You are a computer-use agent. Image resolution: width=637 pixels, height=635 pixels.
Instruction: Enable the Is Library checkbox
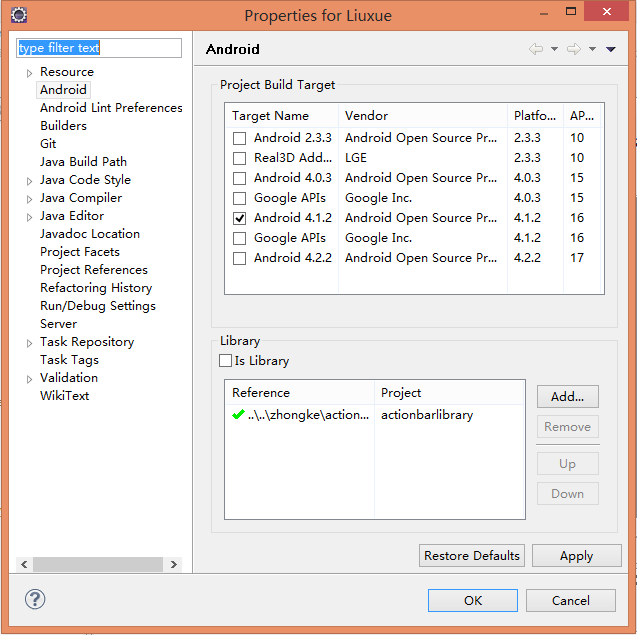[x=225, y=361]
